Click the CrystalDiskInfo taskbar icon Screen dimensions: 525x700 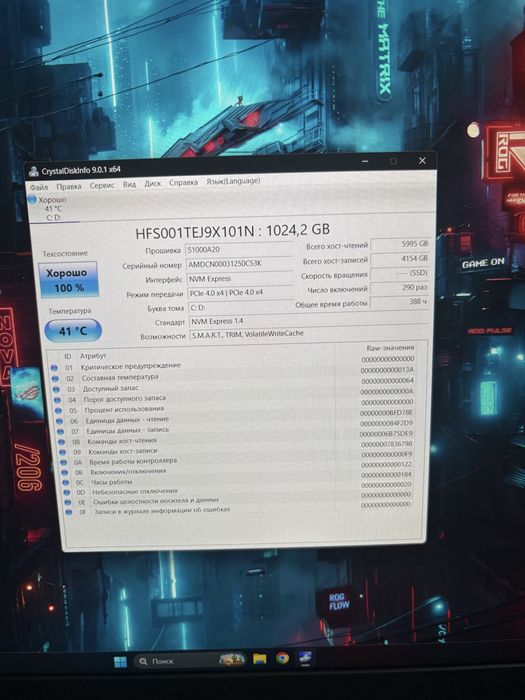(x=305, y=657)
